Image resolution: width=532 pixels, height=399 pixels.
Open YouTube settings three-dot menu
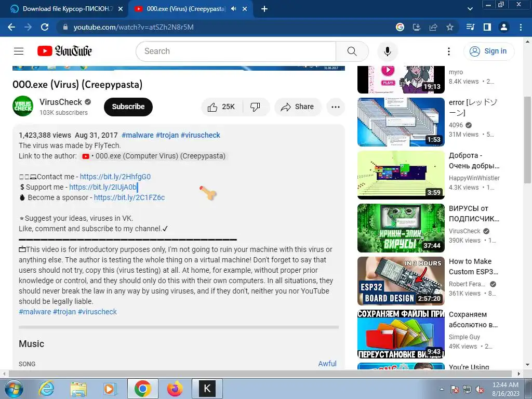point(449,51)
